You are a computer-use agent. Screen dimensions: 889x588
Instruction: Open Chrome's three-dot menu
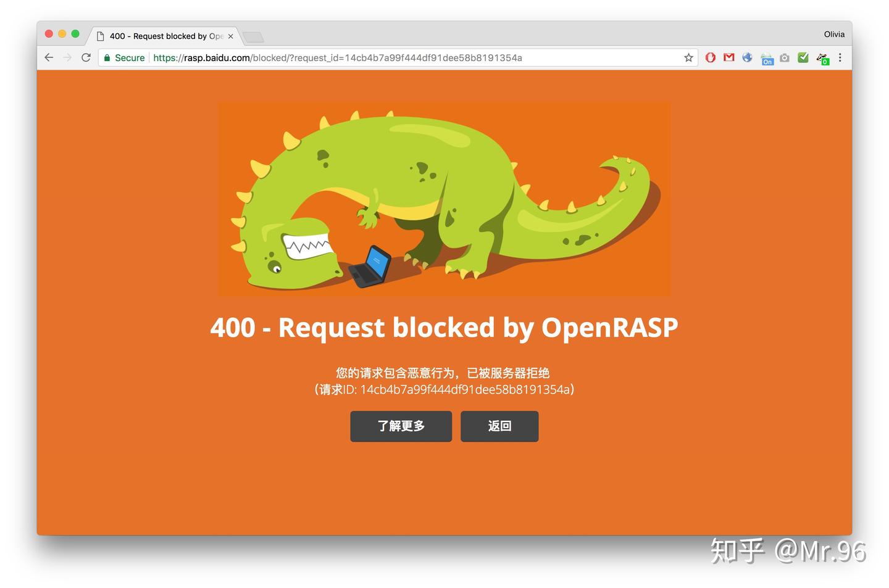[x=840, y=57]
